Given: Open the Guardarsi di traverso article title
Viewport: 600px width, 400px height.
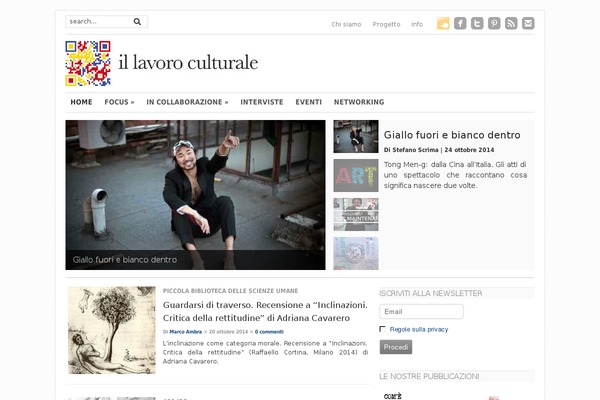Looking at the screenshot, I should 265,311.
